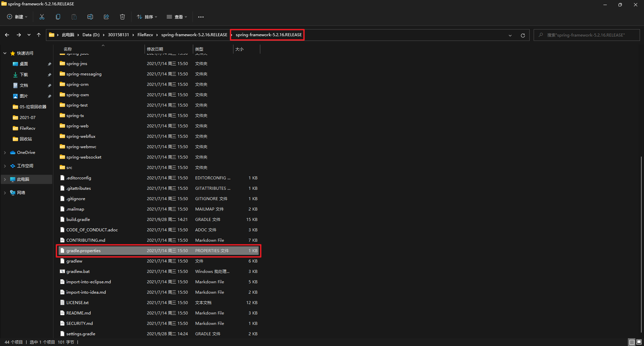Select Desktop (桌面) in quick access

[23, 64]
